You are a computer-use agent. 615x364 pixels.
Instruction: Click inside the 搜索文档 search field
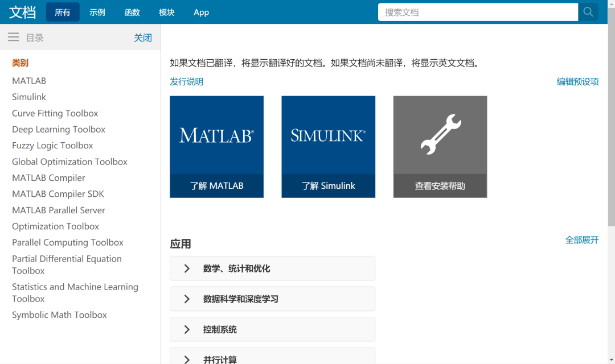pyautogui.click(x=478, y=11)
